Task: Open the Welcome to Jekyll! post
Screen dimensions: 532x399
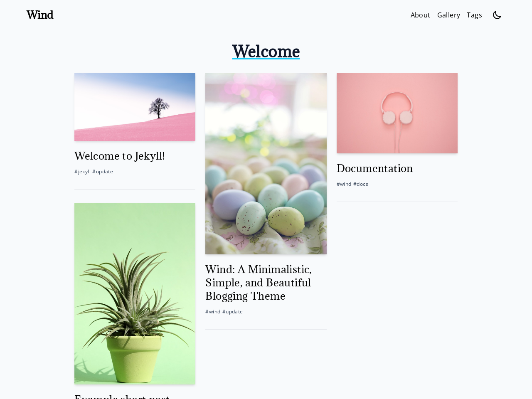Action: 120,156
